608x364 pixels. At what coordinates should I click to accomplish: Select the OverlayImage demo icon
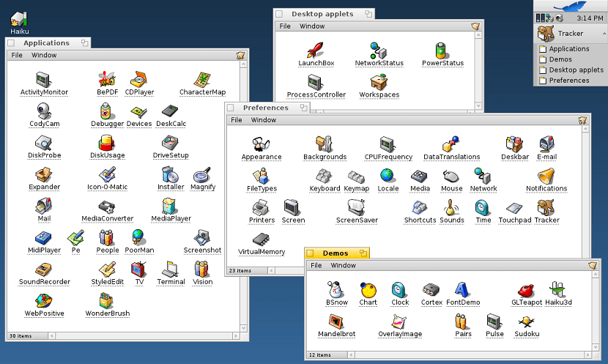tap(399, 322)
